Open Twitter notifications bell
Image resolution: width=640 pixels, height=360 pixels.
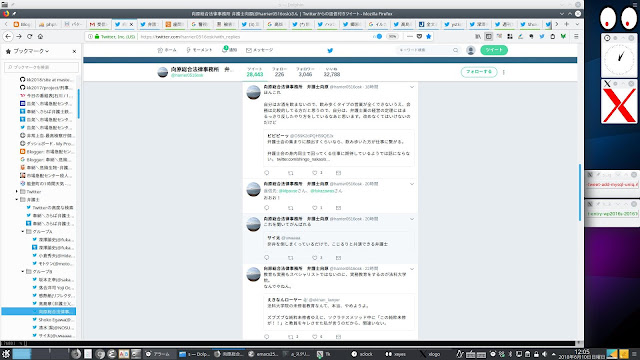coord(229,50)
